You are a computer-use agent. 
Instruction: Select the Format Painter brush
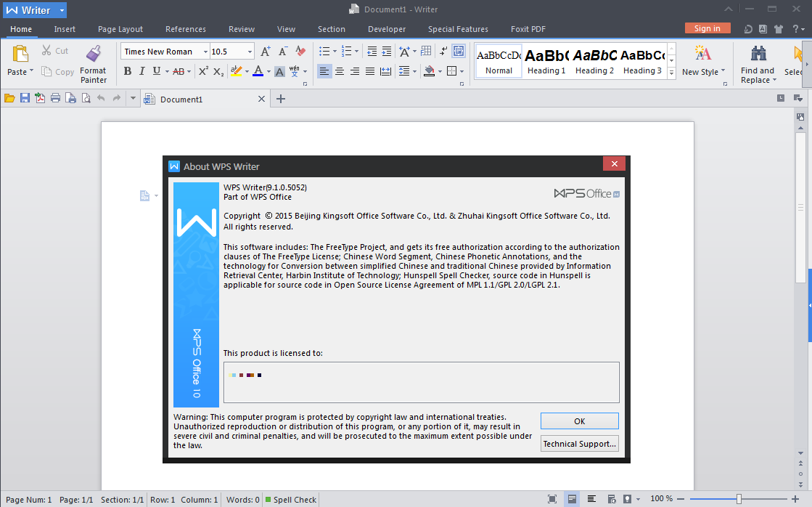(x=94, y=54)
